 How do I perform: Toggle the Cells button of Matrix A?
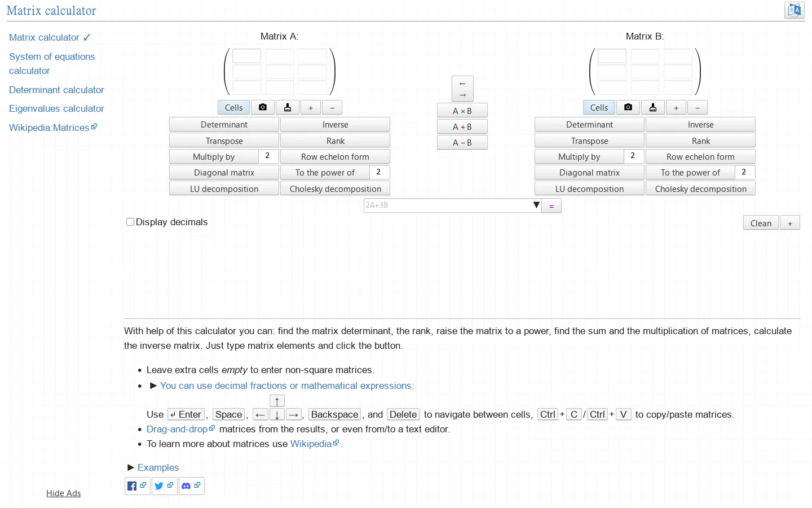pyautogui.click(x=233, y=107)
